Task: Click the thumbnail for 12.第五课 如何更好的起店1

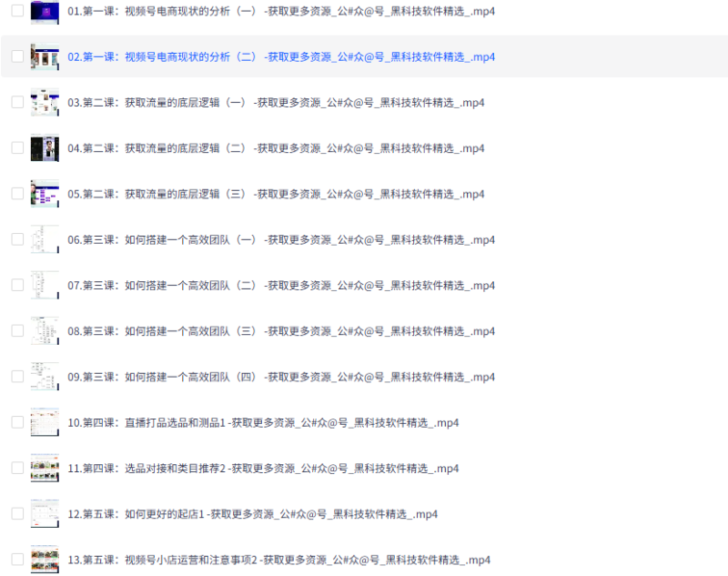Action: 45,513
